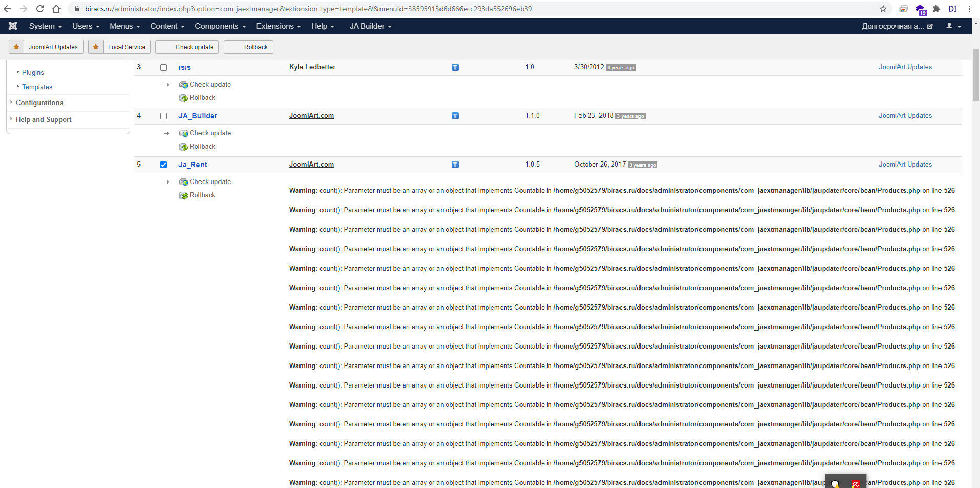Open the user account menu icon
The image size is (980, 488).
tap(953, 26)
